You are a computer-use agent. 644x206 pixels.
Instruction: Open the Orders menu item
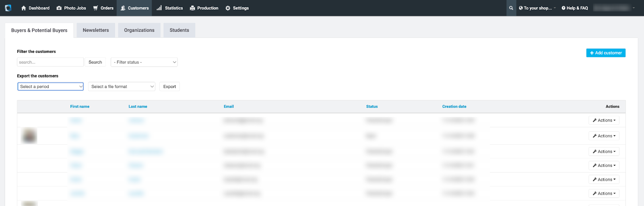point(103,8)
